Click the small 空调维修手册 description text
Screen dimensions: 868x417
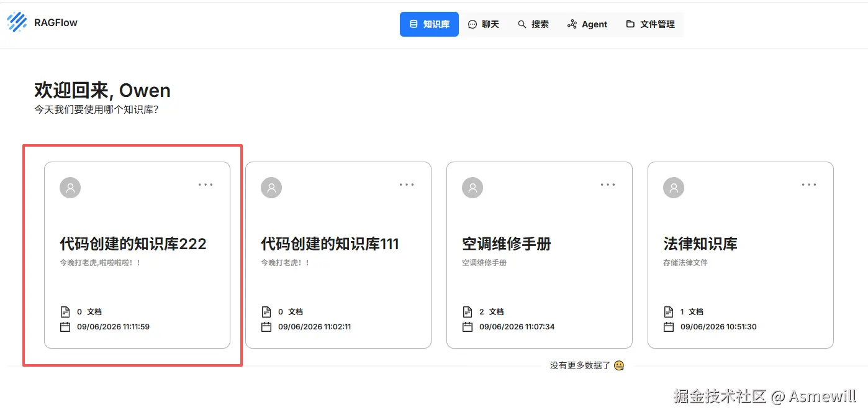[x=484, y=263]
